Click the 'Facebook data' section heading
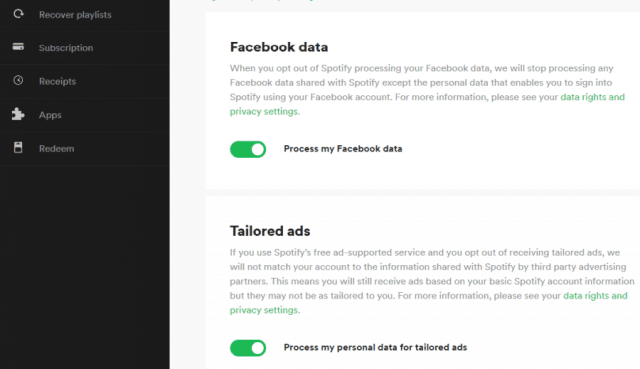The width and height of the screenshot is (640, 369). tap(279, 47)
